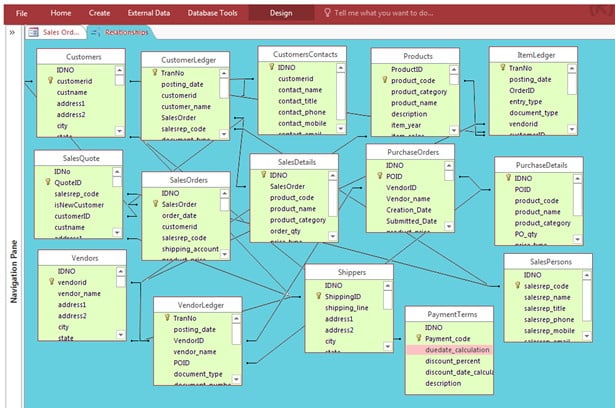Select custname field in Customers table
The width and height of the screenshot is (615, 408).
pos(72,93)
